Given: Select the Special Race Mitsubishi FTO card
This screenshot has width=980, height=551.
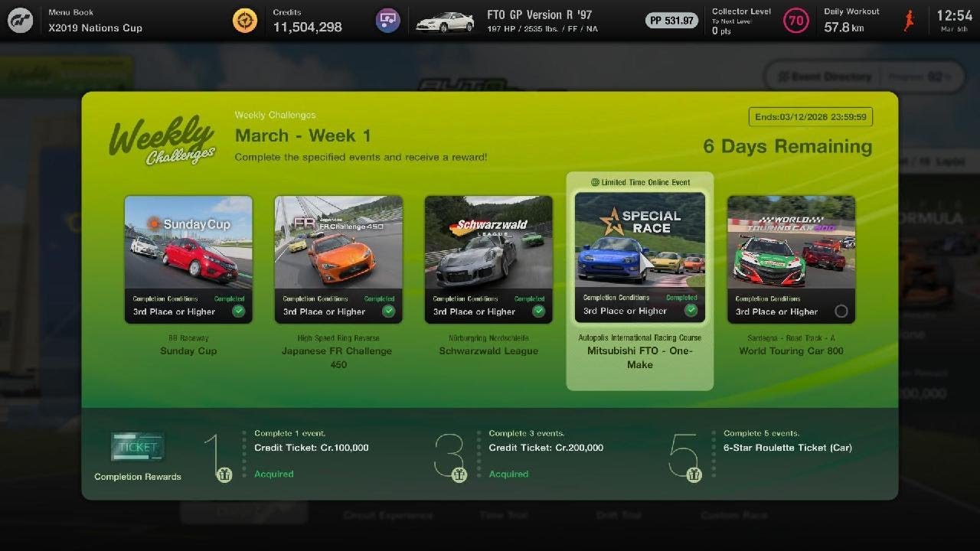Looking at the screenshot, I should [640, 257].
